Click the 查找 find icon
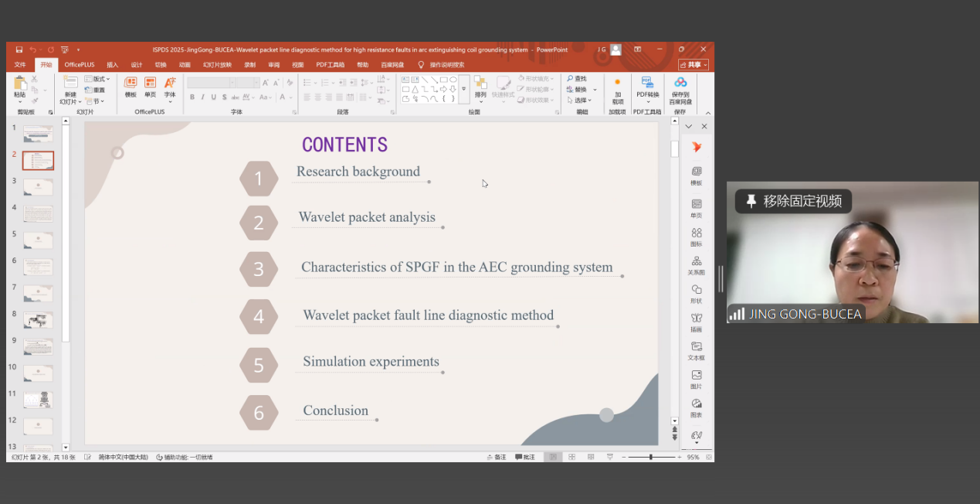The height and width of the screenshot is (504, 980). tap(577, 79)
